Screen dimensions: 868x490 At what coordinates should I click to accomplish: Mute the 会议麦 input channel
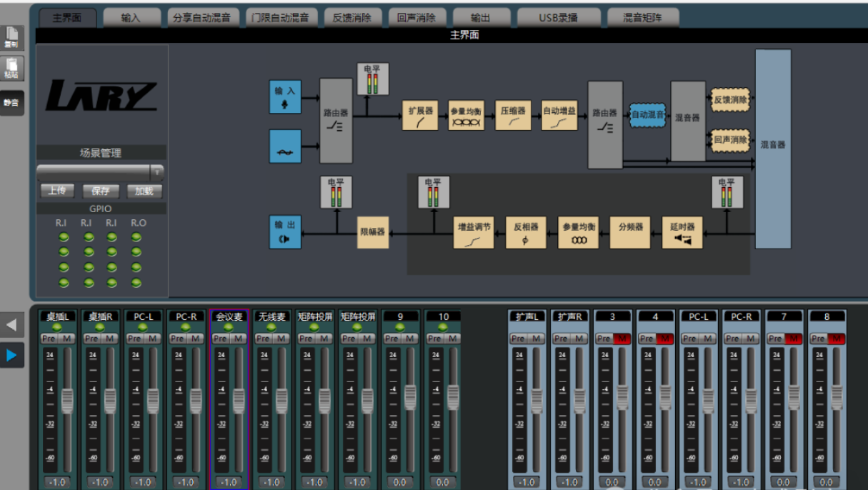pos(239,339)
